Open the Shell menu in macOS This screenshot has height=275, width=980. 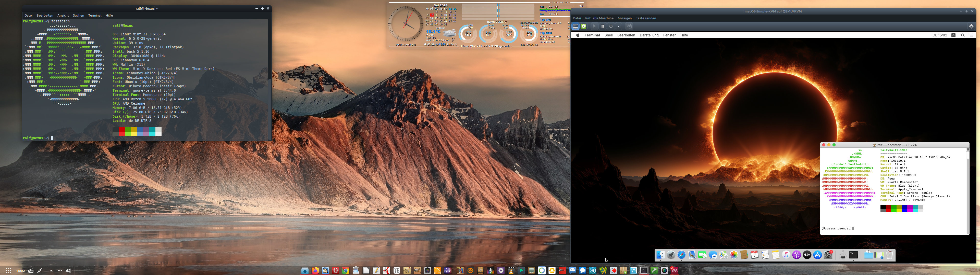tap(608, 35)
